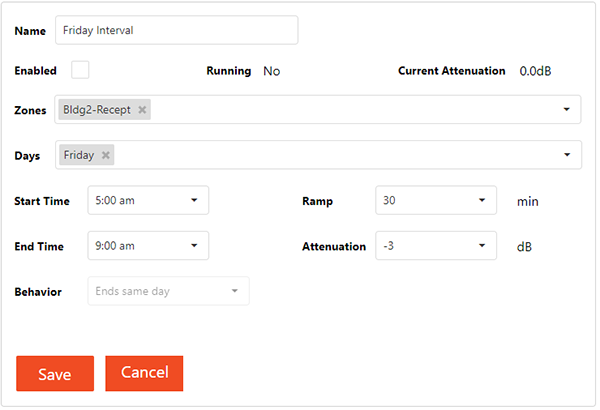Image resolution: width=600 pixels, height=410 pixels.
Task: Toggle the Enabled checkbox
Action: [80, 70]
